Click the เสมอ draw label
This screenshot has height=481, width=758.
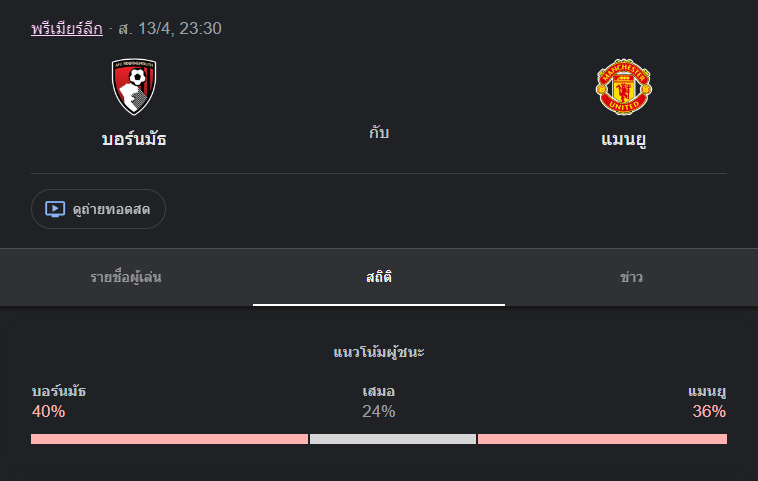(379, 391)
